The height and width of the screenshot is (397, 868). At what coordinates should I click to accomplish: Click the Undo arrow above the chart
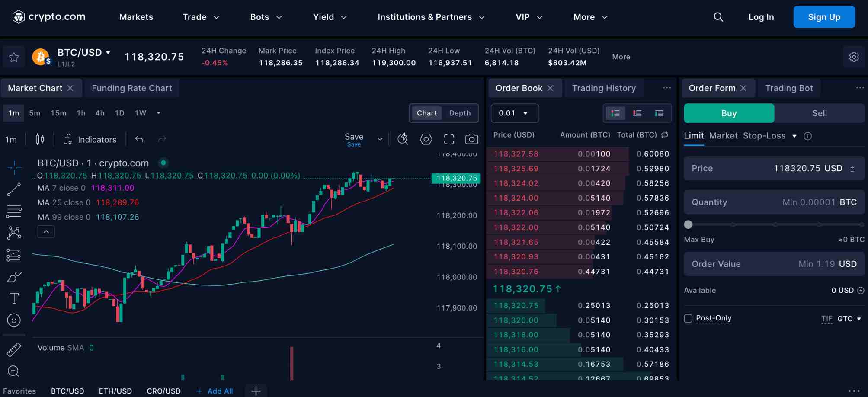point(139,139)
